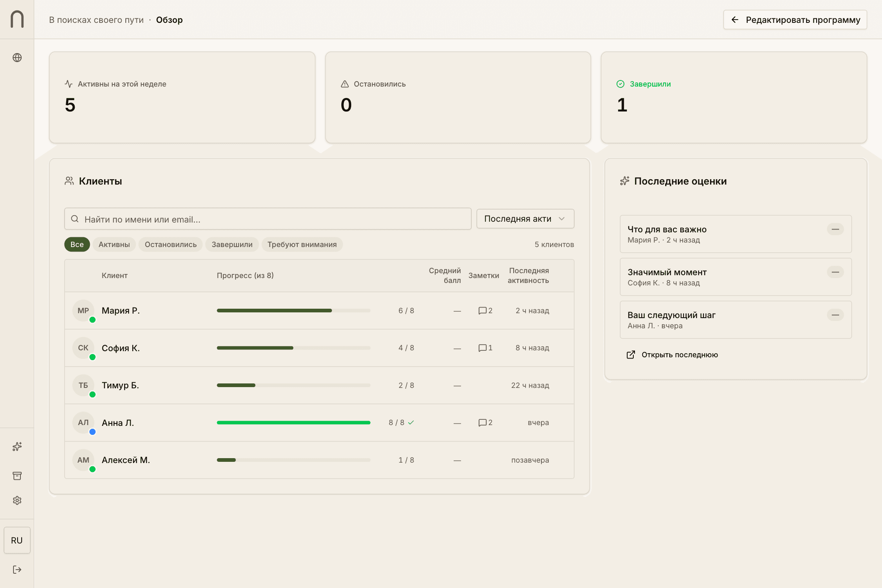
Task: Click the notes icon in София К. row
Action: point(482,348)
